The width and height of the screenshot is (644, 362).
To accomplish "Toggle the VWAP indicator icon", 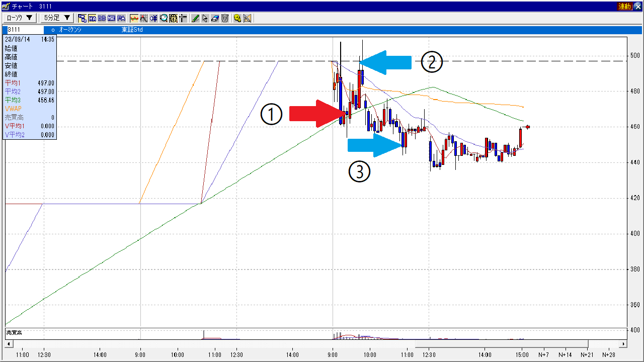I will coord(82,18).
